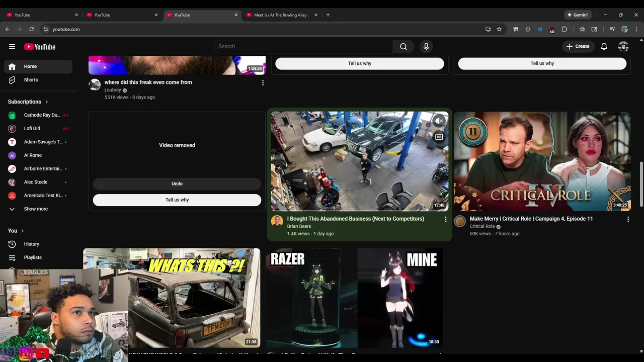Image resolution: width=644 pixels, height=362 pixels.
Task: Open Chrome three-dot menu
Action: click(636, 29)
